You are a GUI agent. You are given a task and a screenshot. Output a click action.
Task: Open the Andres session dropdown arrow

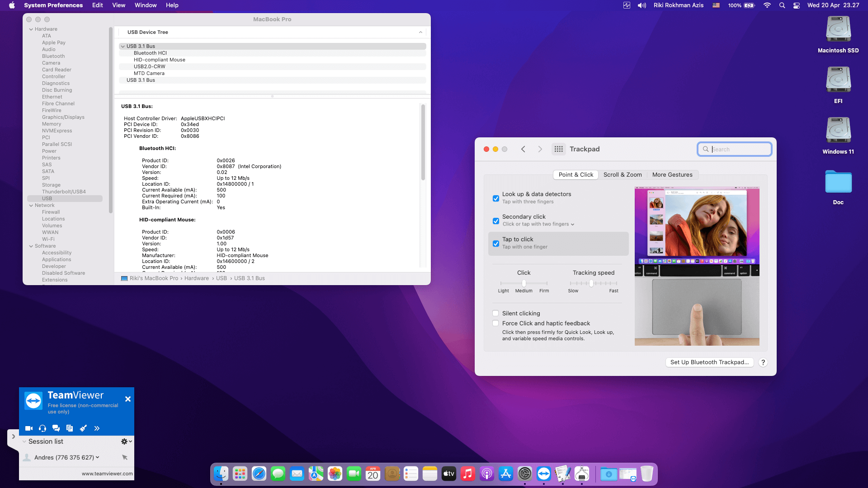pos(97,457)
